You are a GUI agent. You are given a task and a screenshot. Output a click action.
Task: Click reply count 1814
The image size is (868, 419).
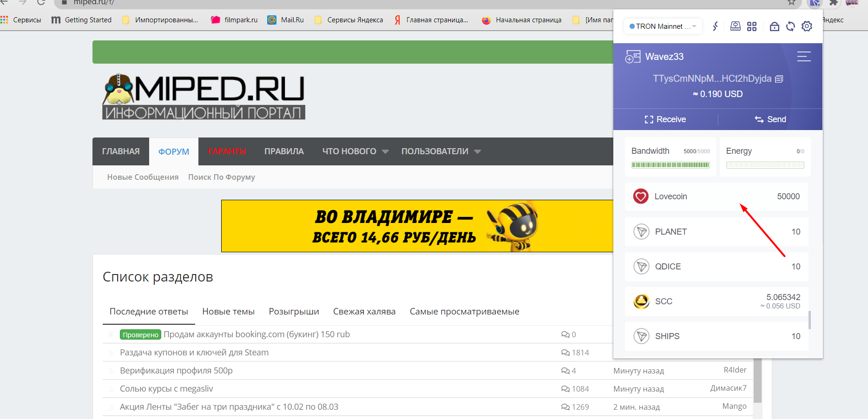(x=580, y=353)
